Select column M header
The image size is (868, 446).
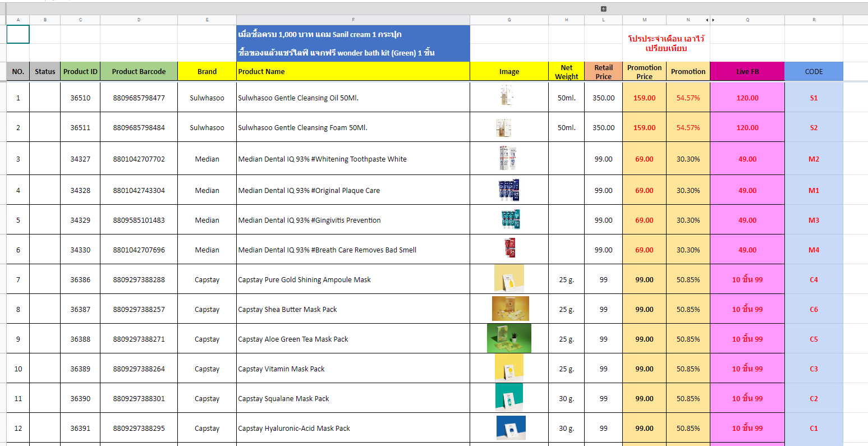tap(644, 20)
